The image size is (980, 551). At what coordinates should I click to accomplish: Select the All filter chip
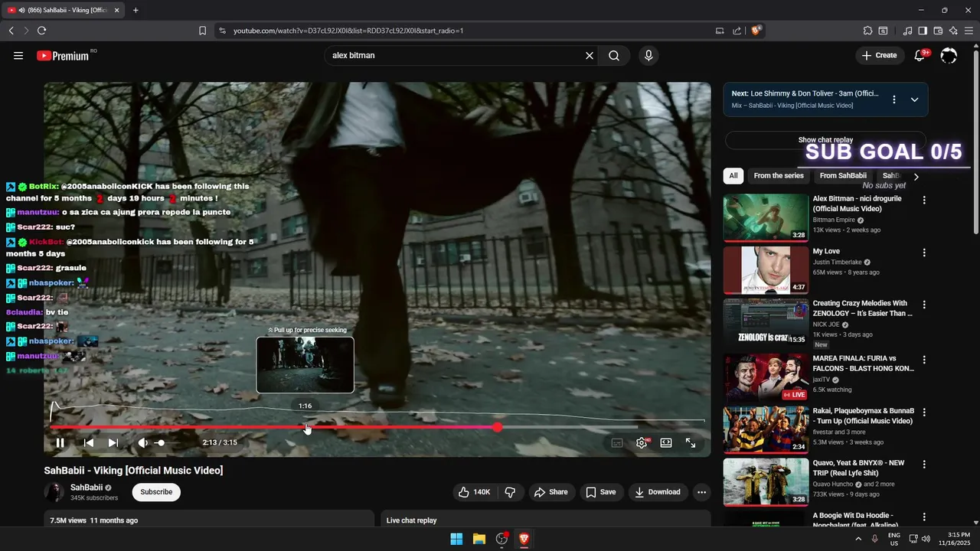coord(733,176)
